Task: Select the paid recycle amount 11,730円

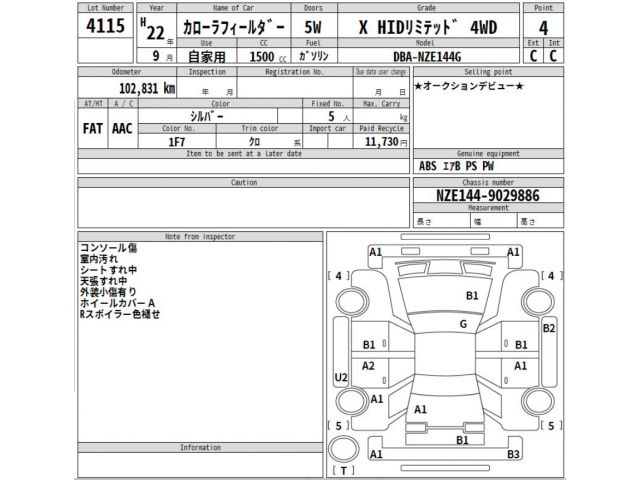Action: coord(386,142)
